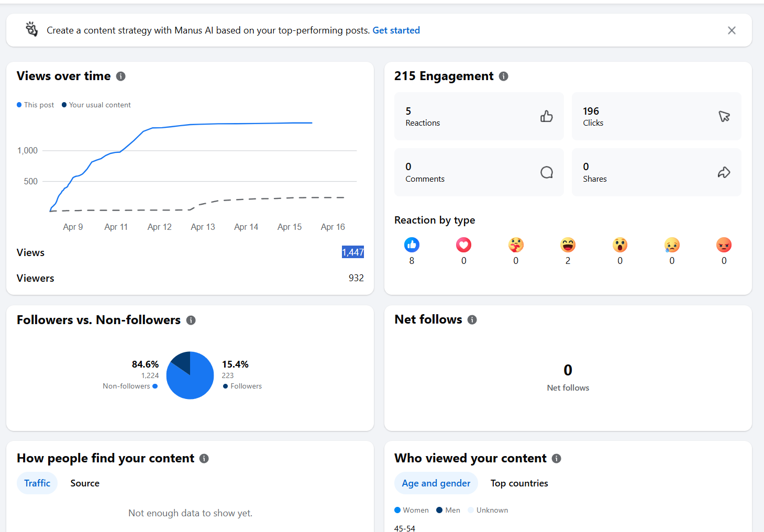Click the Manus AI hand icon in the banner
Viewport: 764px width, 532px height.
32,30
